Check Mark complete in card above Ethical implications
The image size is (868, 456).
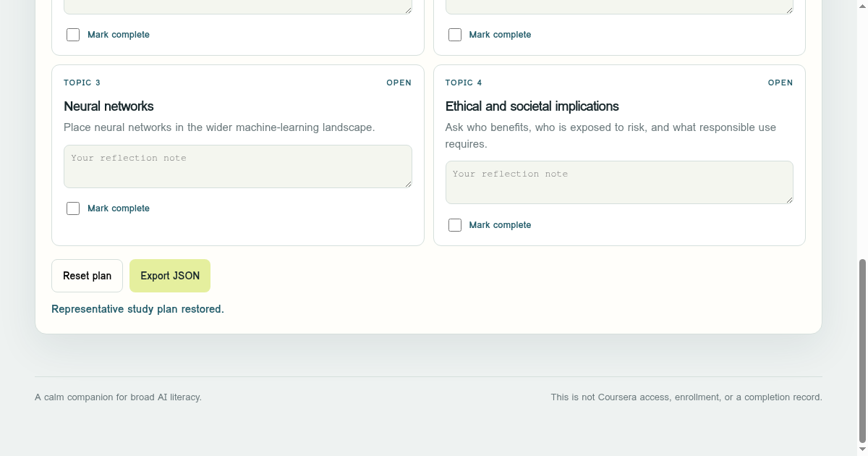(x=455, y=35)
